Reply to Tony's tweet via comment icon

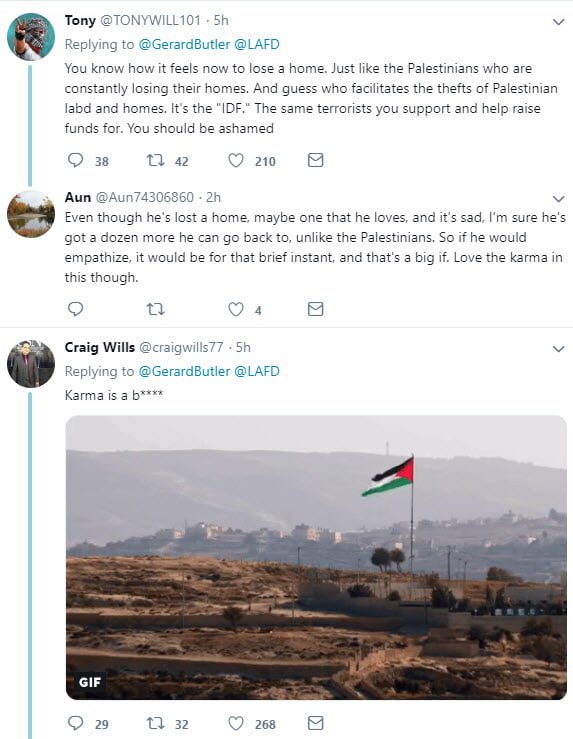tap(75, 161)
